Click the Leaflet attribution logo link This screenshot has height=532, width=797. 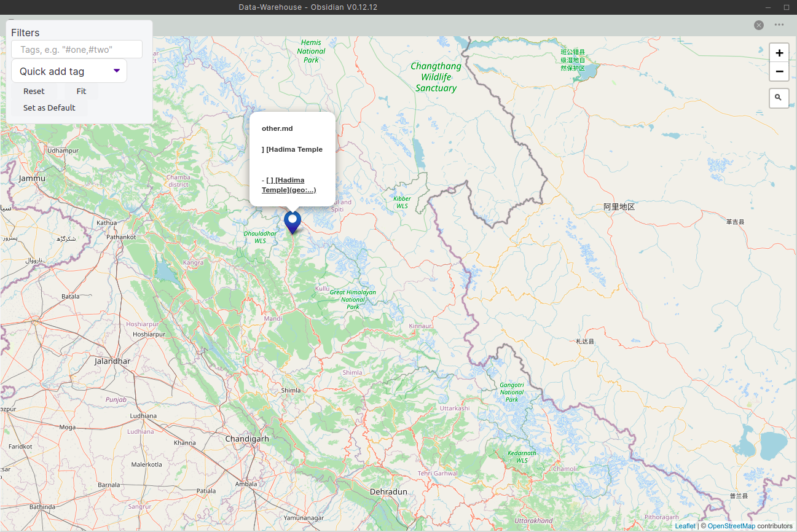685,526
